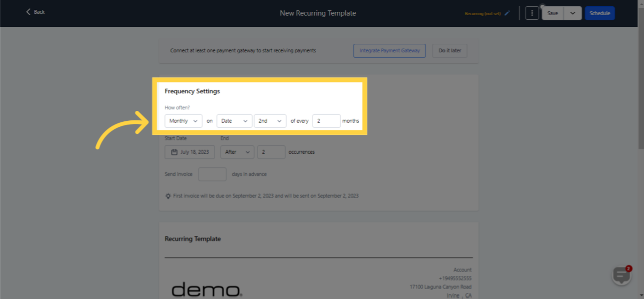Click the 17100 Laguna Canyon Road address
This screenshot has height=299, width=644.
click(441, 287)
